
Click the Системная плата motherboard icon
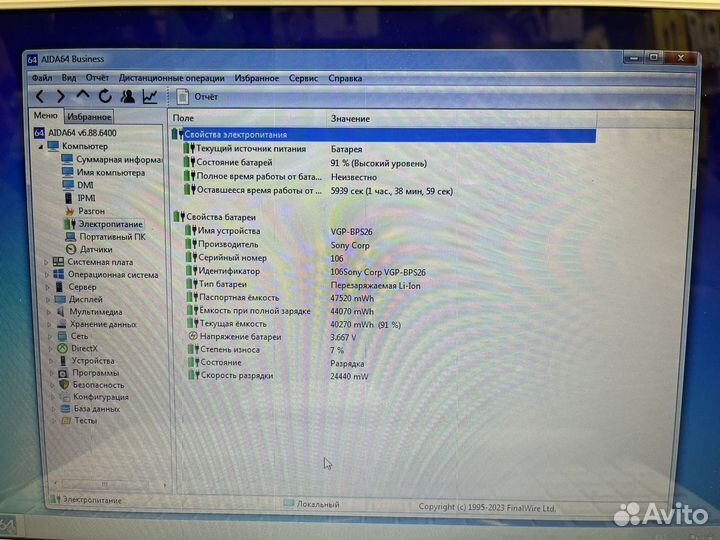pos(58,262)
